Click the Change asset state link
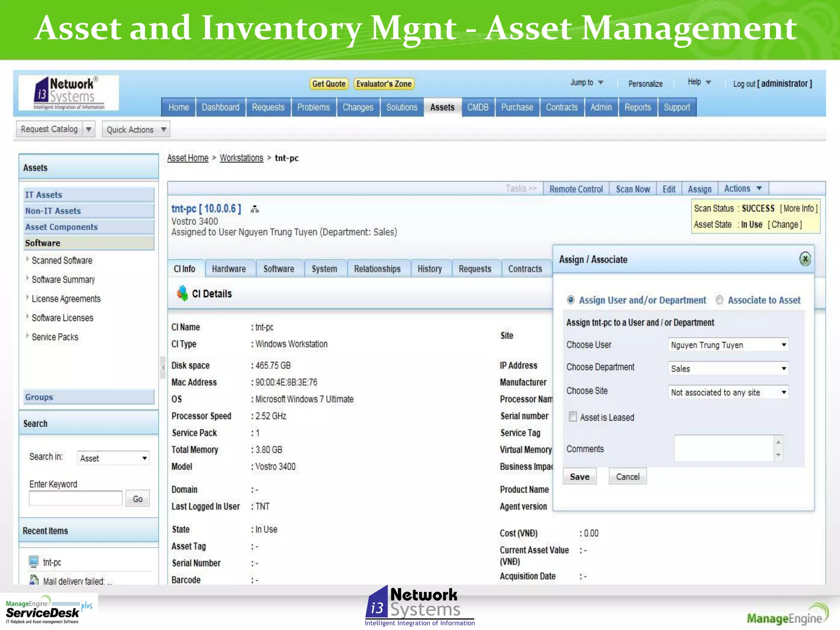 coord(785,224)
